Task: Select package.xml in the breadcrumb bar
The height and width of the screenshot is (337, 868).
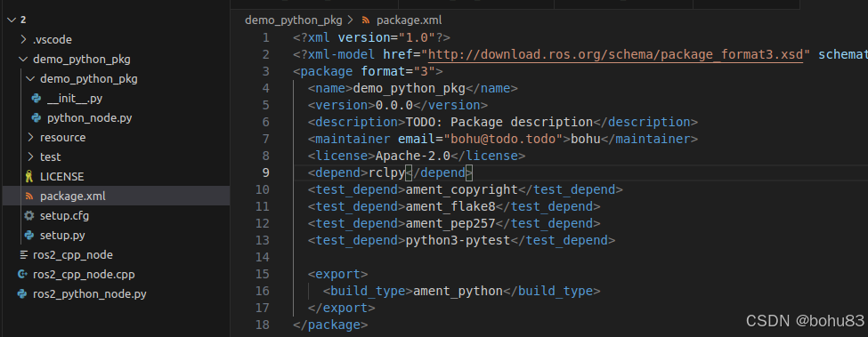Action: point(409,20)
